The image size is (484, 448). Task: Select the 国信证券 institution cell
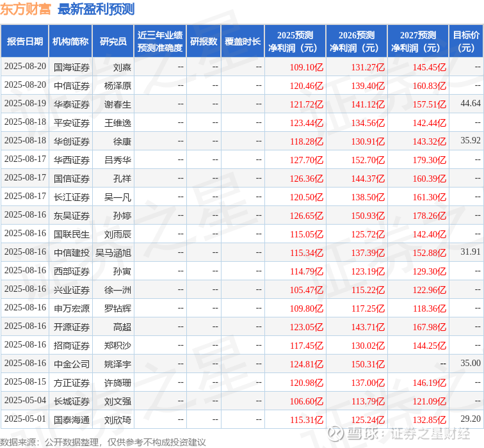pos(72,179)
